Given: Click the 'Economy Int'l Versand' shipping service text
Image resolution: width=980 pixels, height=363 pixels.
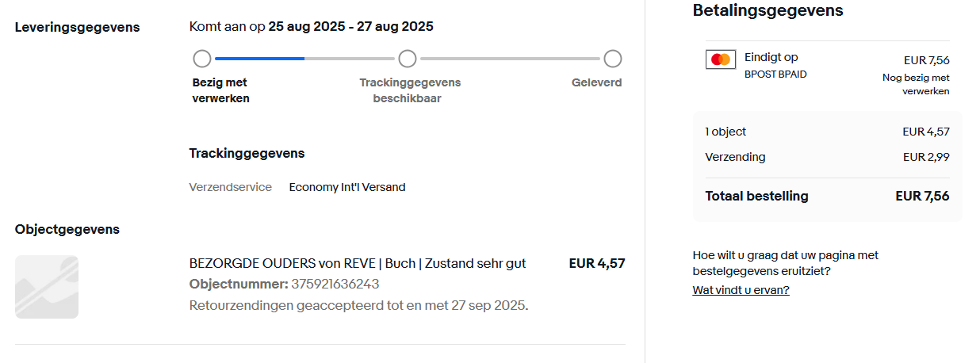Looking at the screenshot, I should coord(347,187).
